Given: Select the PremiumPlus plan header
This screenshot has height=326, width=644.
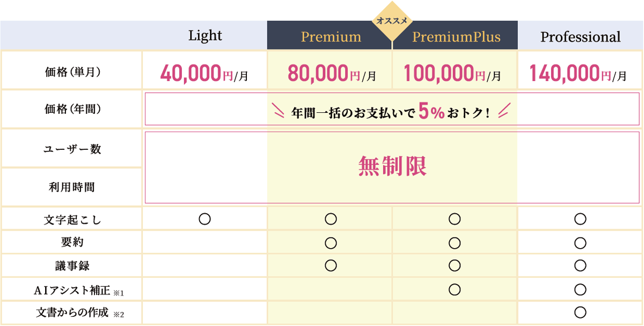Looking at the screenshot, I should [x=456, y=37].
